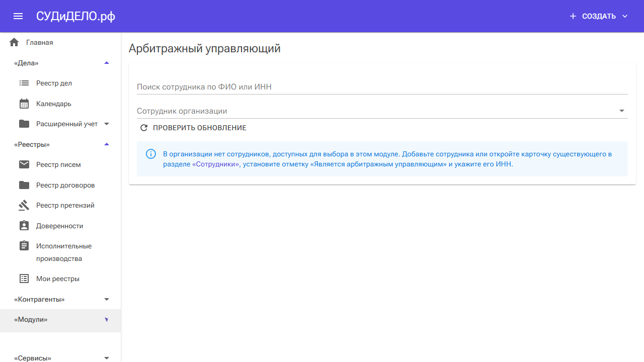The image size is (644, 362).
Task: Expand the Расширенный учет submenu arrow
Action: [107, 124]
